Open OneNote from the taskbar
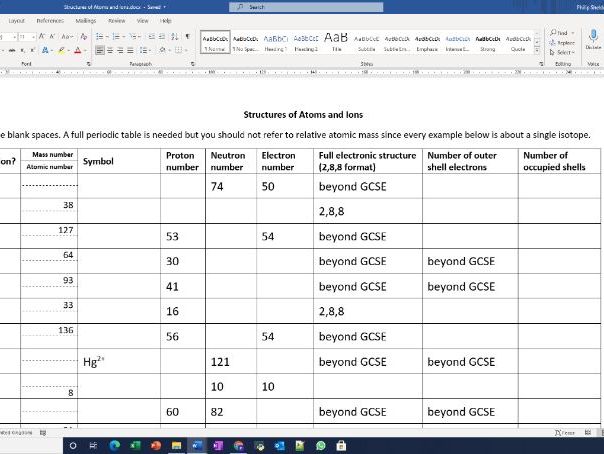Image resolution: width=604 pixels, height=454 pixels. (218, 446)
